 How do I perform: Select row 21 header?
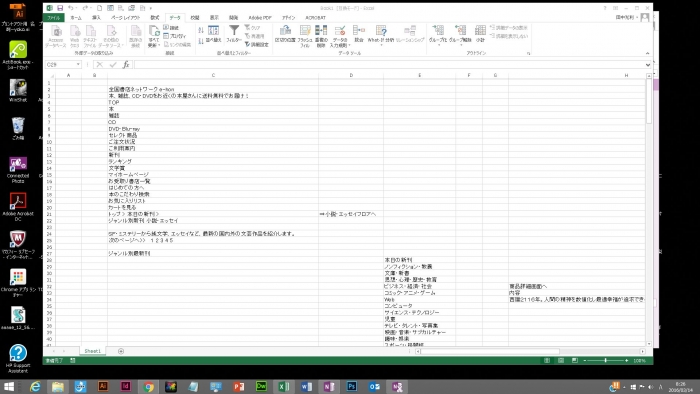(x=49, y=214)
